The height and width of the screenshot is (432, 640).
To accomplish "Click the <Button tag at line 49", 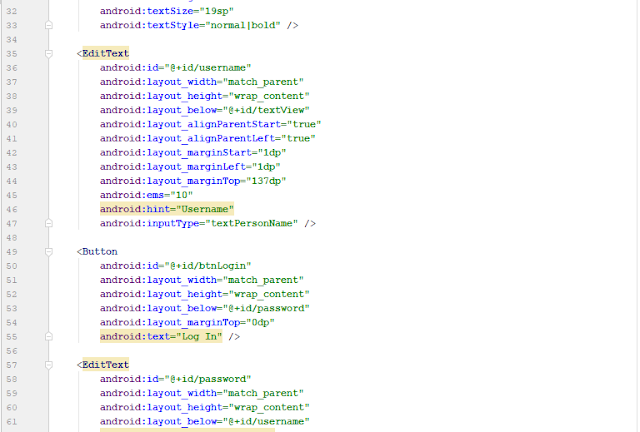I will pyautogui.click(x=97, y=252).
